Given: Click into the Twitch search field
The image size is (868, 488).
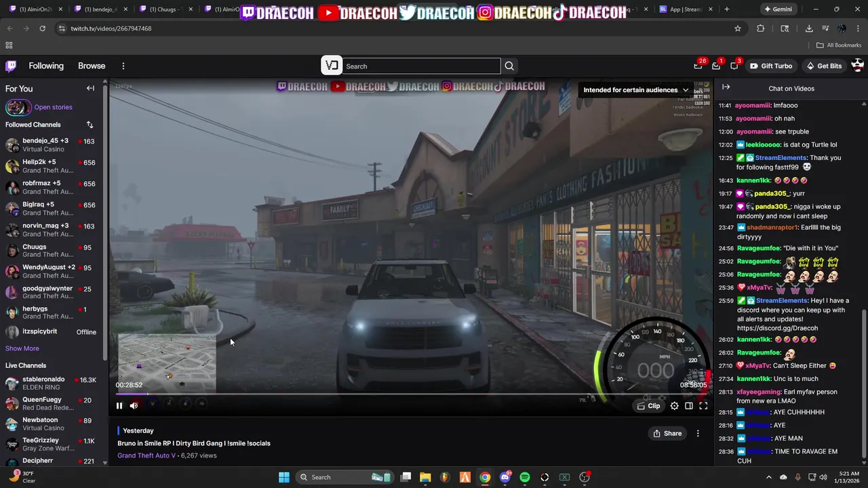Looking at the screenshot, I should point(422,66).
